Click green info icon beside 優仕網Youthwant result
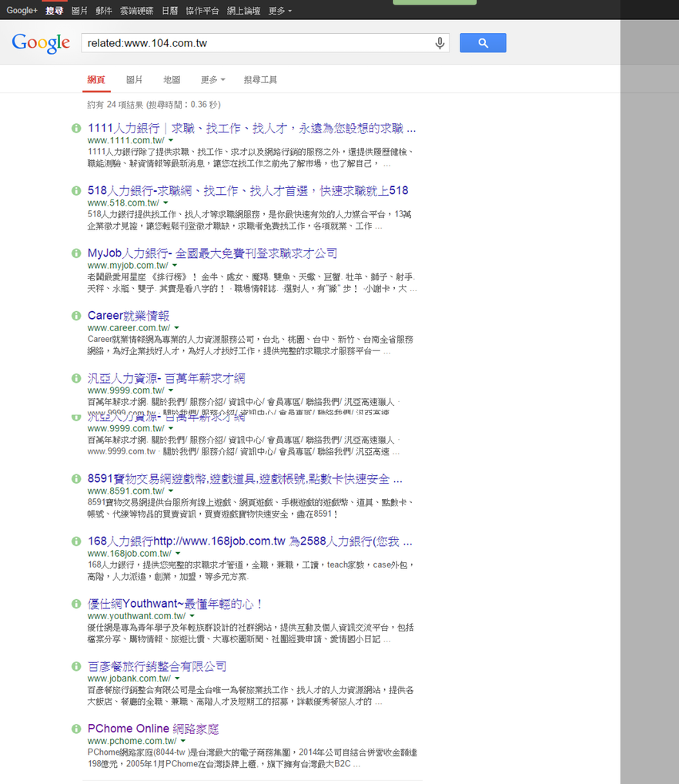The height and width of the screenshot is (784, 679). point(76,604)
